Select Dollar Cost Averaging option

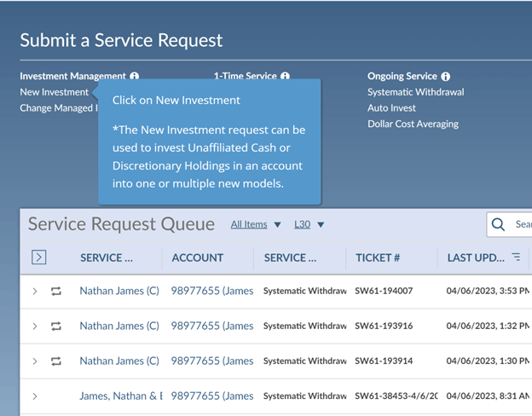coord(413,124)
